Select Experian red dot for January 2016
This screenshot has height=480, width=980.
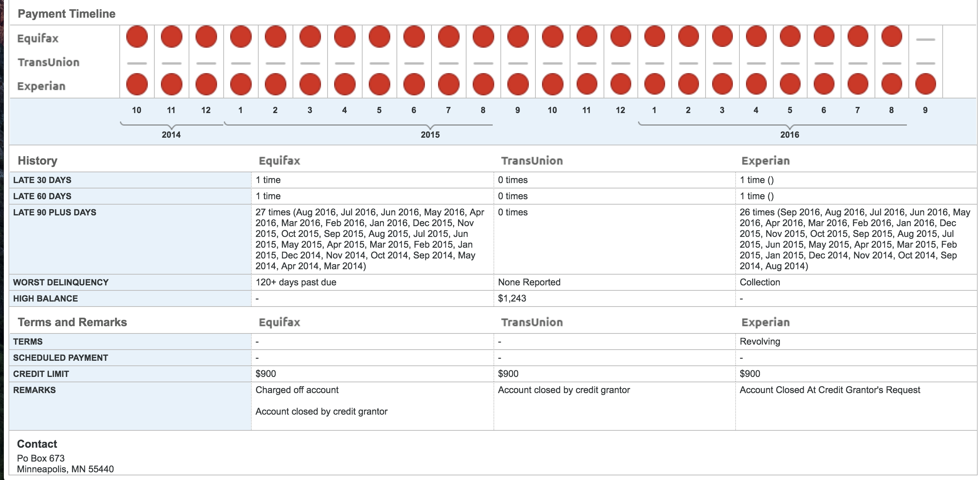click(654, 84)
